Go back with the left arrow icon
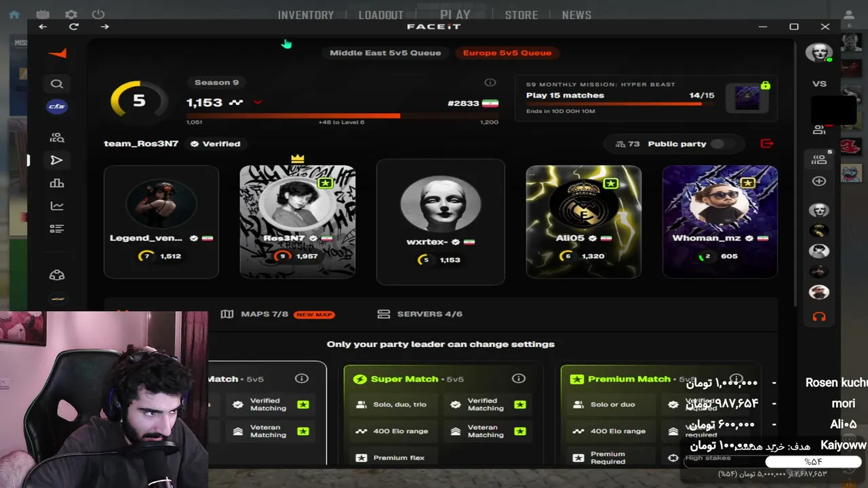Image resolution: width=868 pixels, height=488 pixels. coord(43,26)
